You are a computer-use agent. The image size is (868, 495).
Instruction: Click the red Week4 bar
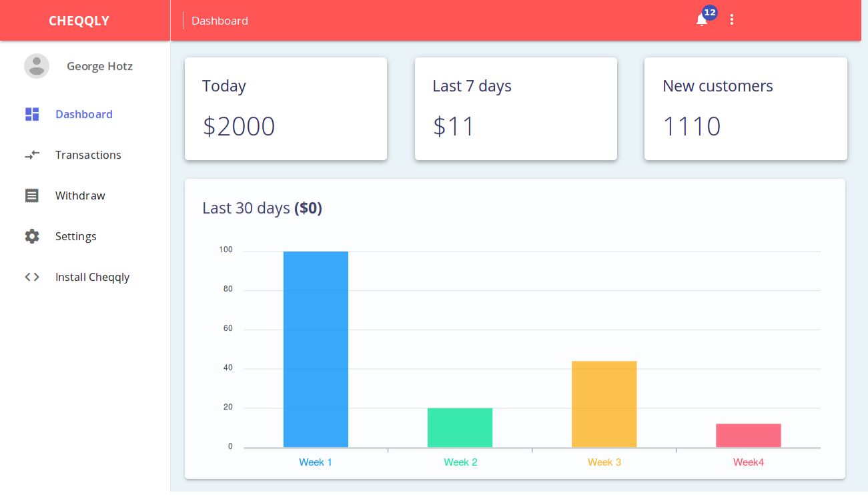coord(749,436)
